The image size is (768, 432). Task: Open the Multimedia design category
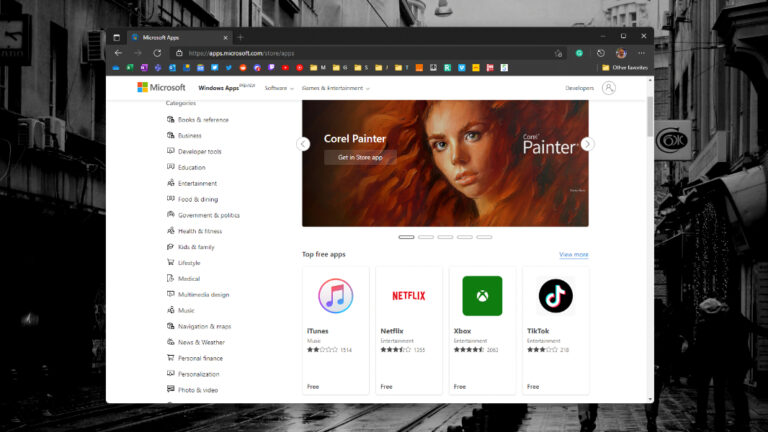point(198,294)
